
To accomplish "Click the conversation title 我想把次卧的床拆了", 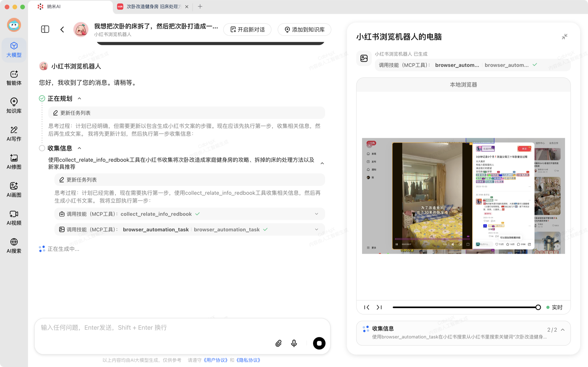I will pyautogui.click(x=156, y=26).
